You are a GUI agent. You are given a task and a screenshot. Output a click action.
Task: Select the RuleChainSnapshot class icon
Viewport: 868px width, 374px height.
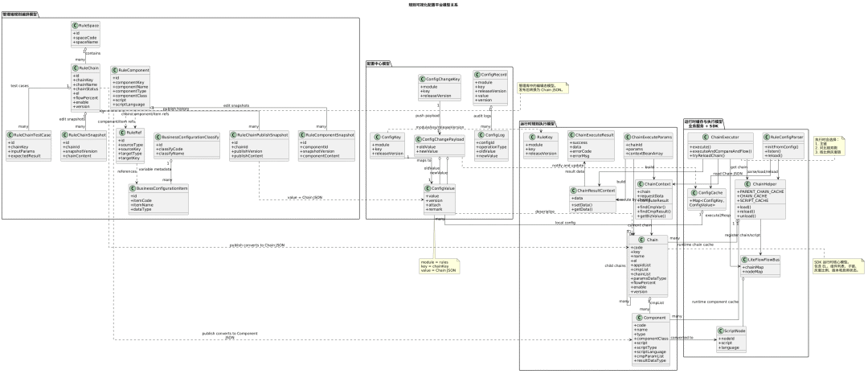click(x=65, y=134)
